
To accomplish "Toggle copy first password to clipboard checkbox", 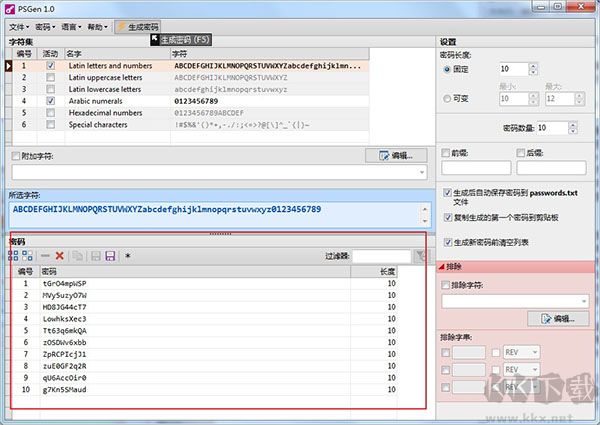I will point(448,217).
